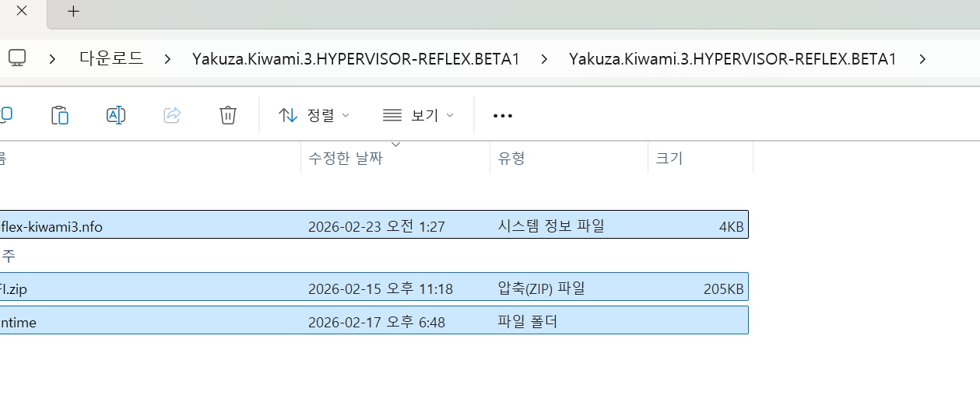Open a new tab with the plus button
This screenshot has width=980, height=409.
(x=73, y=12)
